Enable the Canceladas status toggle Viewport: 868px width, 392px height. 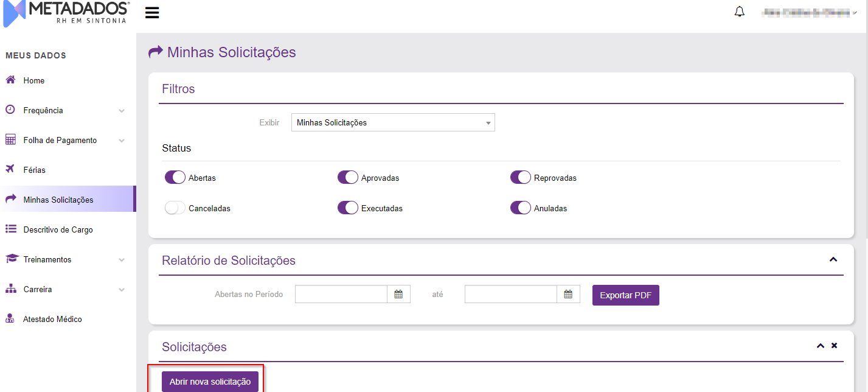(175, 208)
